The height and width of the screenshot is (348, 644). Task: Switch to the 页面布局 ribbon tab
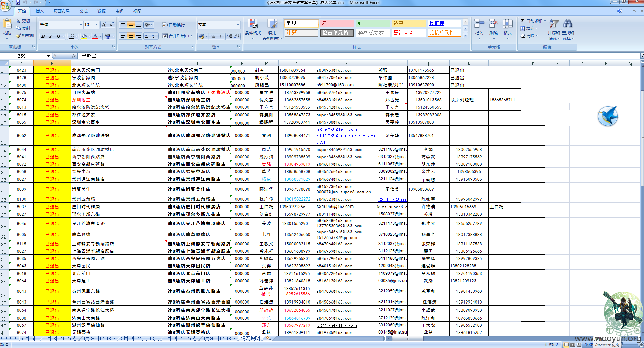[x=62, y=11]
